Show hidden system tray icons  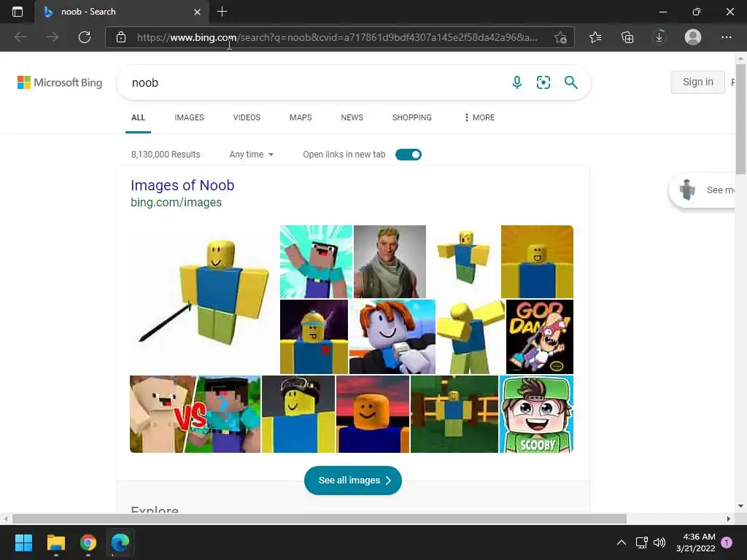coord(622,542)
